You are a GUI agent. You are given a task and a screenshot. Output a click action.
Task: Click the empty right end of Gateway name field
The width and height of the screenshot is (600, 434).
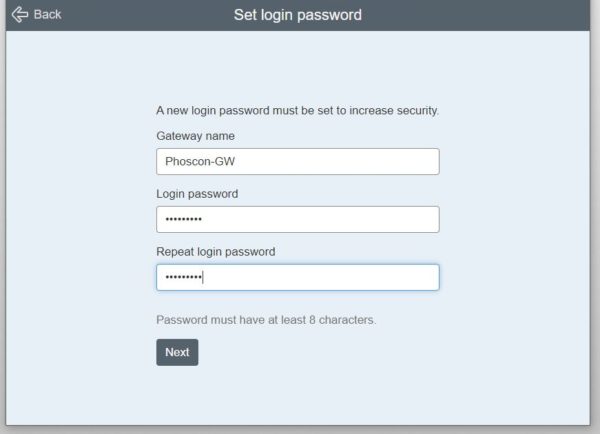402,162
